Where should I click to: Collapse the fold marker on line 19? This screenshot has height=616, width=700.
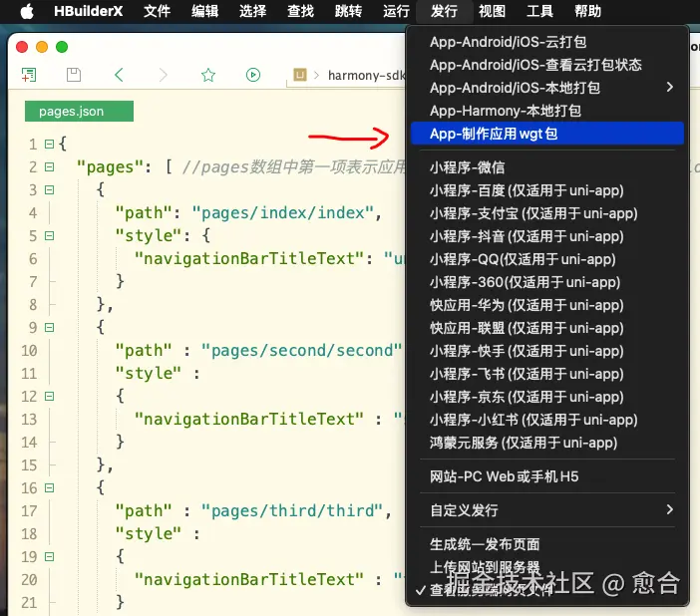point(50,556)
